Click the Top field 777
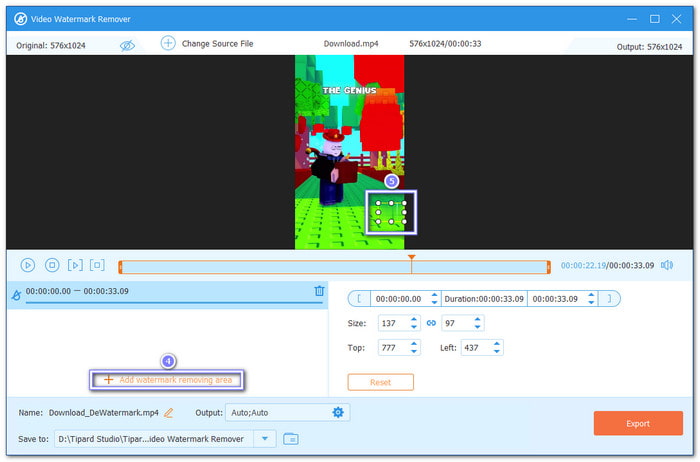 393,348
